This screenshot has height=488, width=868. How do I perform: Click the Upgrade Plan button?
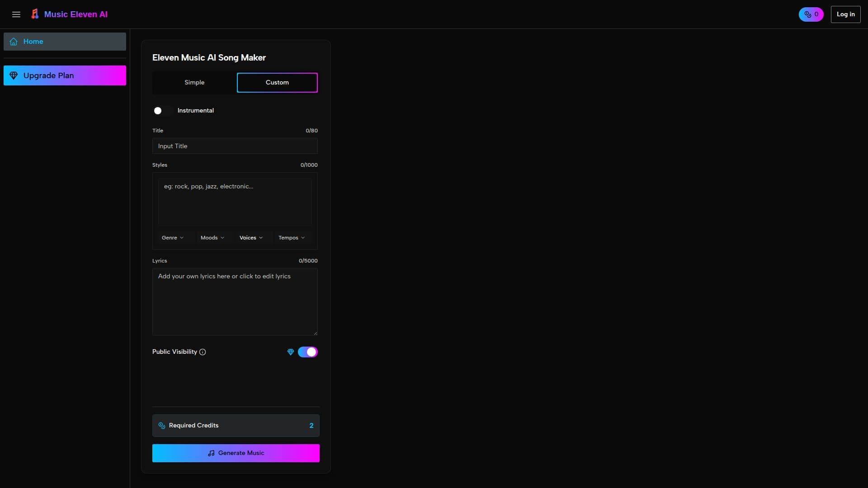click(65, 75)
